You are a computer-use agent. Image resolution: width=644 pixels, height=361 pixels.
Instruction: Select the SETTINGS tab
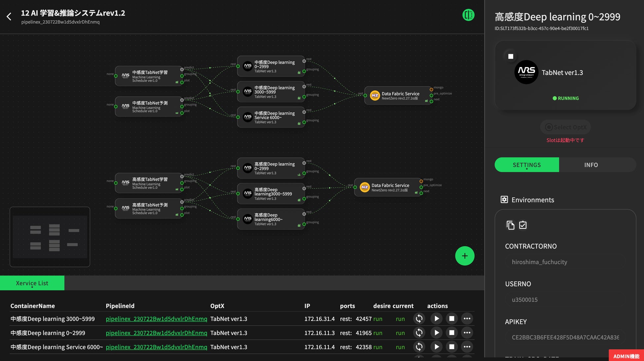tap(526, 165)
